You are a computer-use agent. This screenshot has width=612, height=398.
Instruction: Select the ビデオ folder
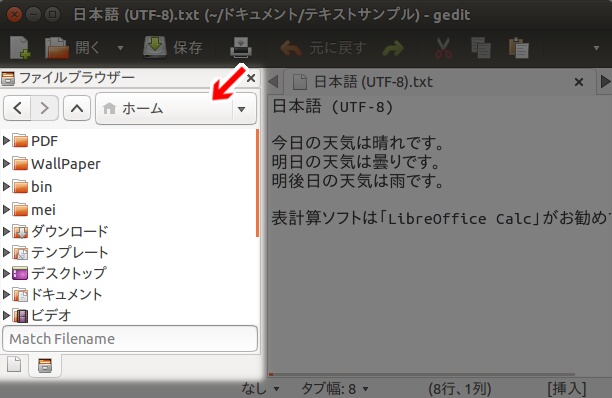coord(51,315)
